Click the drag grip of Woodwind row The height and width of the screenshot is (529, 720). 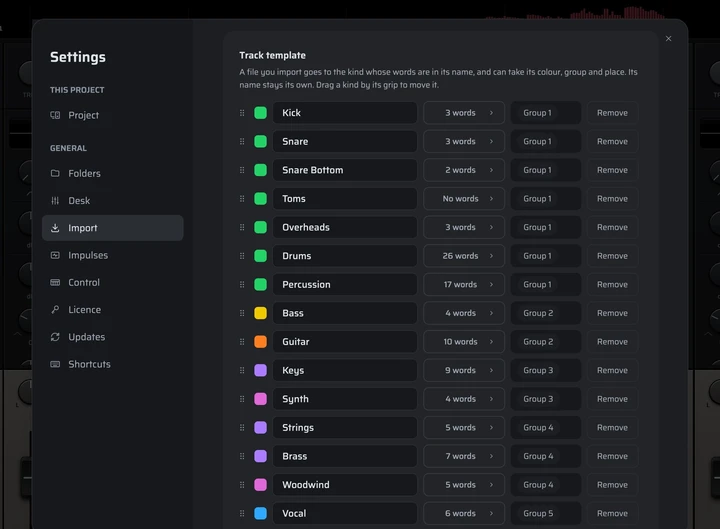pyautogui.click(x=242, y=485)
